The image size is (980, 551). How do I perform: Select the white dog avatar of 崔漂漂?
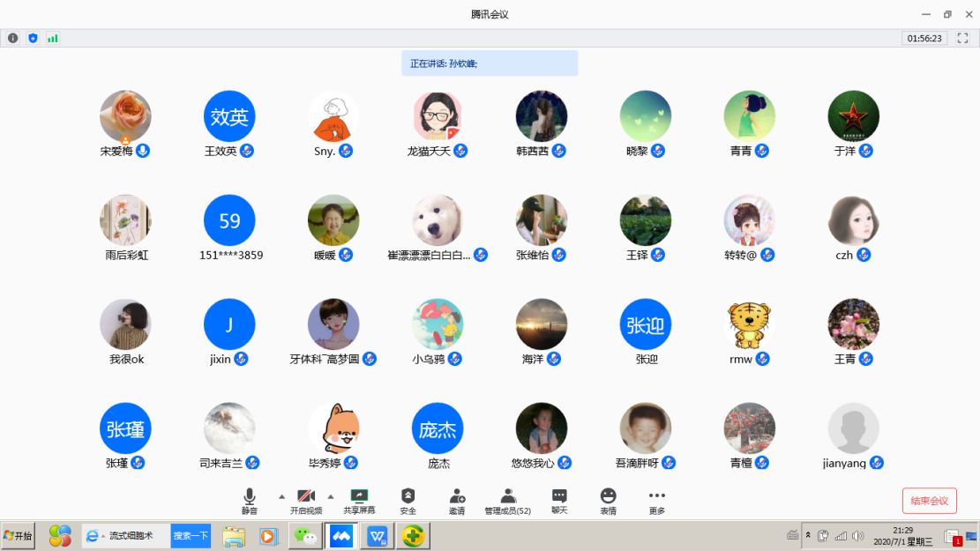(x=438, y=220)
